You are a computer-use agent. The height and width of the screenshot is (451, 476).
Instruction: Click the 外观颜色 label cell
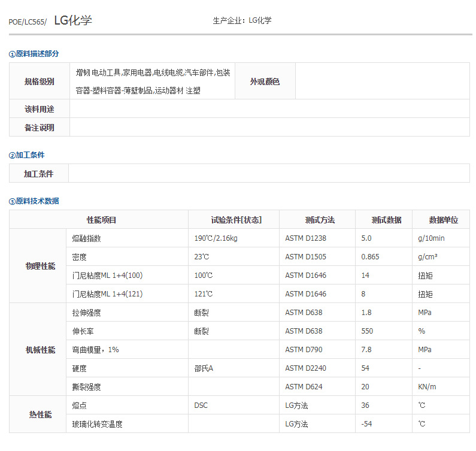265,81
